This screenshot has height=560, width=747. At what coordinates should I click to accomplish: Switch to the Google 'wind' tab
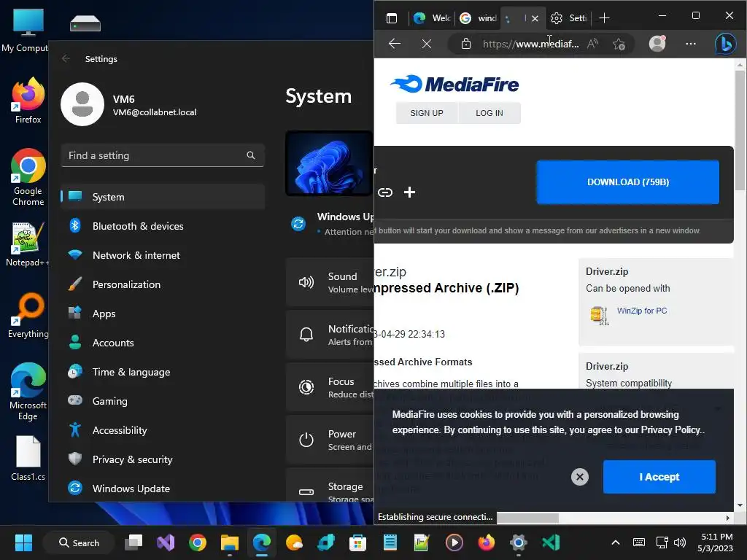478,18
